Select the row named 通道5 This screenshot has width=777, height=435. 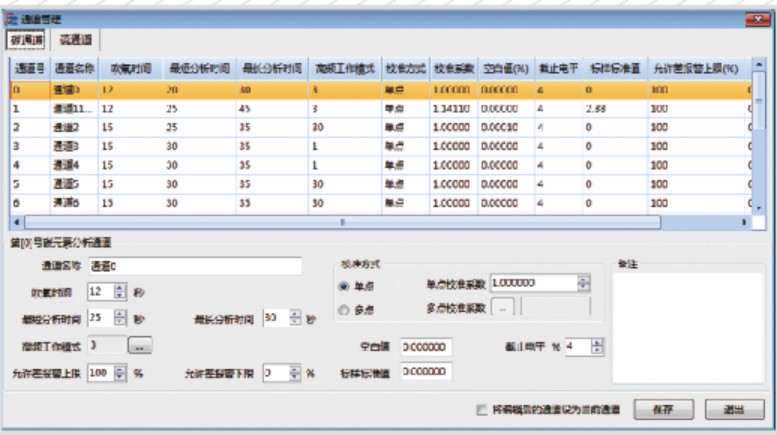(x=381, y=184)
